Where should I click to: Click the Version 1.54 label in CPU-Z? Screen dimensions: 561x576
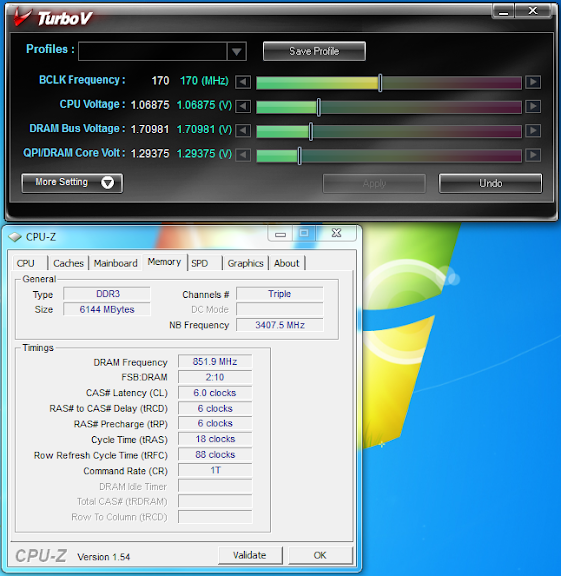[x=104, y=557]
